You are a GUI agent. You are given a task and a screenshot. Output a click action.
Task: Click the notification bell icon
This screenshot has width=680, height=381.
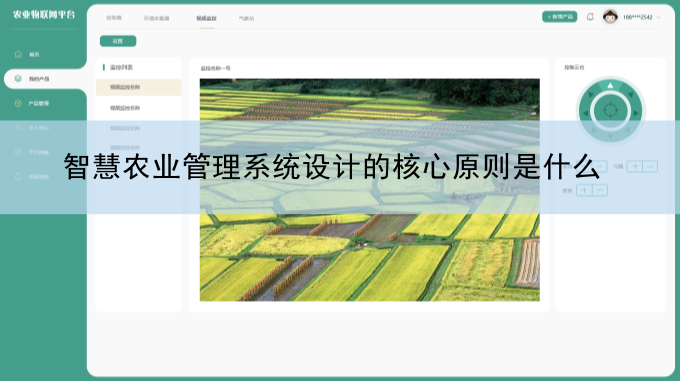pyautogui.click(x=590, y=17)
